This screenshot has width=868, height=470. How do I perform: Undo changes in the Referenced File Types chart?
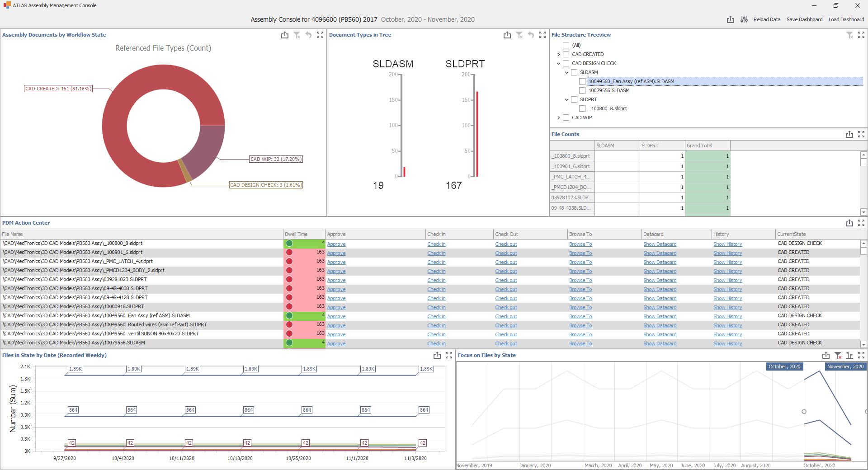point(308,35)
